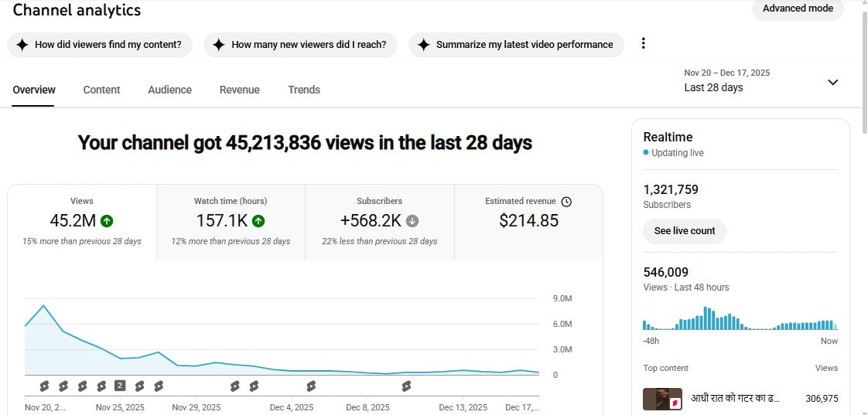868x415 pixels.
Task: Go to the Revenue tab
Action: (239, 90)
